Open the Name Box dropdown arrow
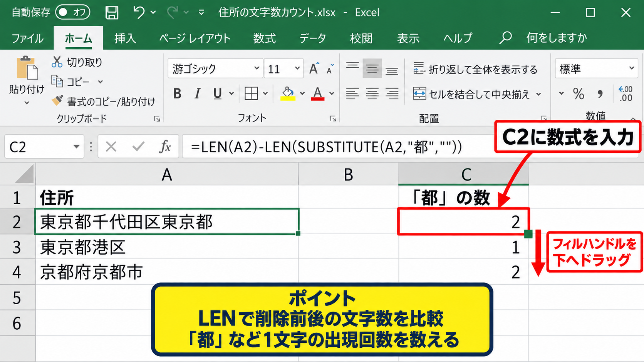Image resolution: width=644 pixels, height=362 pixels. 76,147
